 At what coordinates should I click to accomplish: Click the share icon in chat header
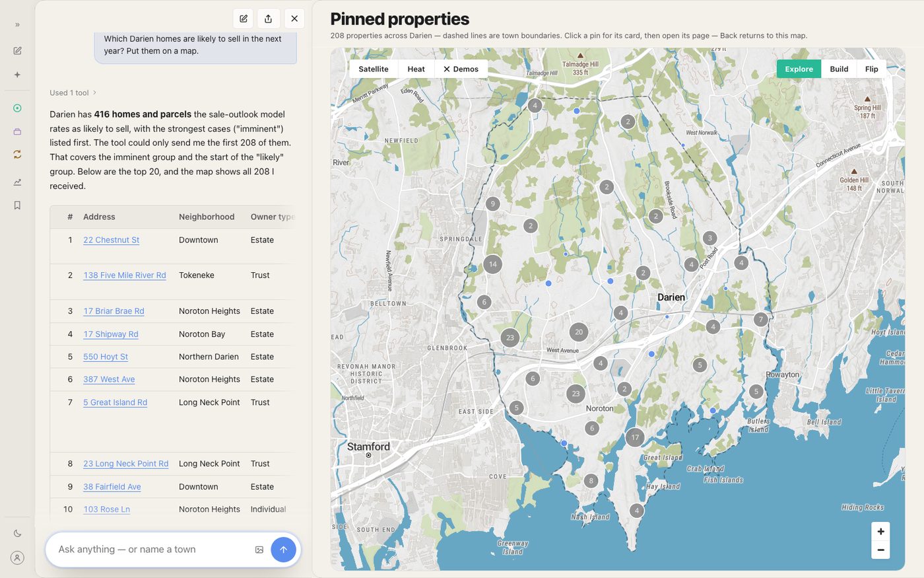coord(269,18)
